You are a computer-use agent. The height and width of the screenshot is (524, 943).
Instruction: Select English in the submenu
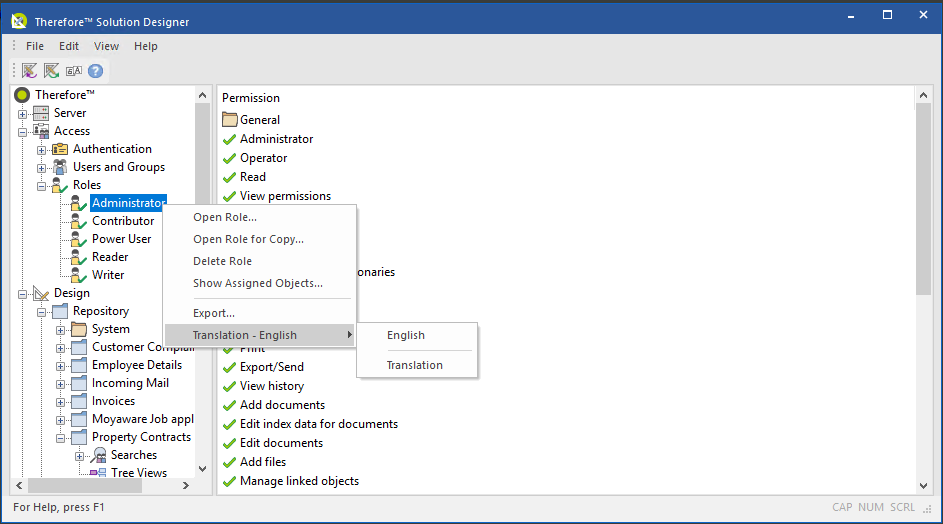click(x=417, y=335)
